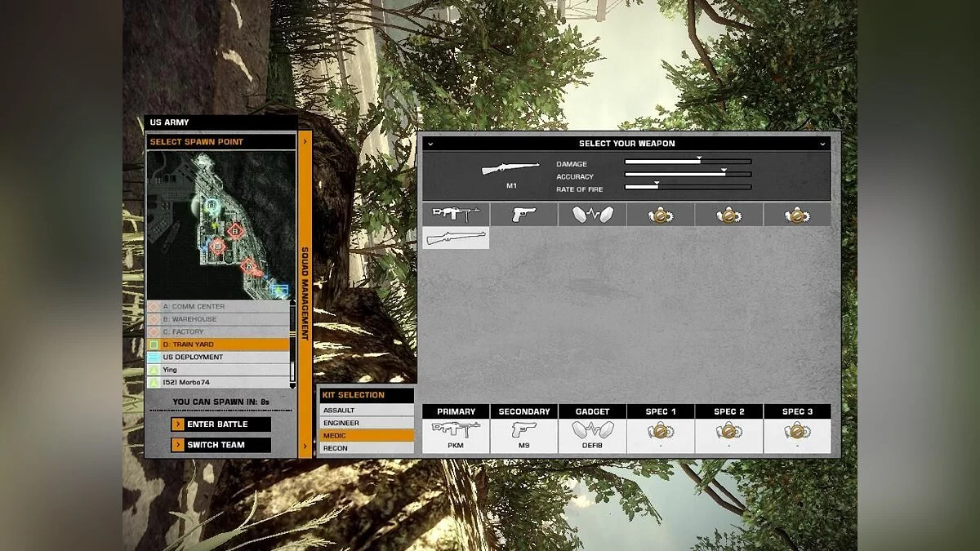Click the SWITCH TEAM button
This screenshot has width=980, height=551.
coord(219,445)
